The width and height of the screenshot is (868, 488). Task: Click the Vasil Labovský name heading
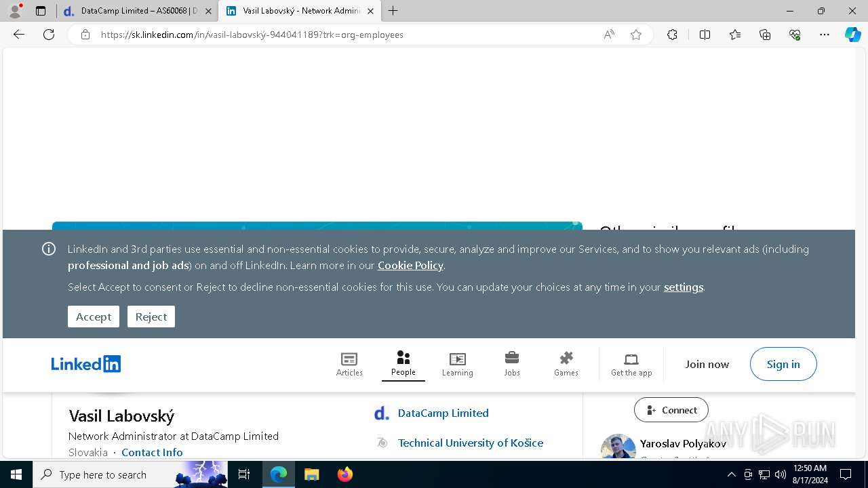pyautogui.click(x=121, y=415)
